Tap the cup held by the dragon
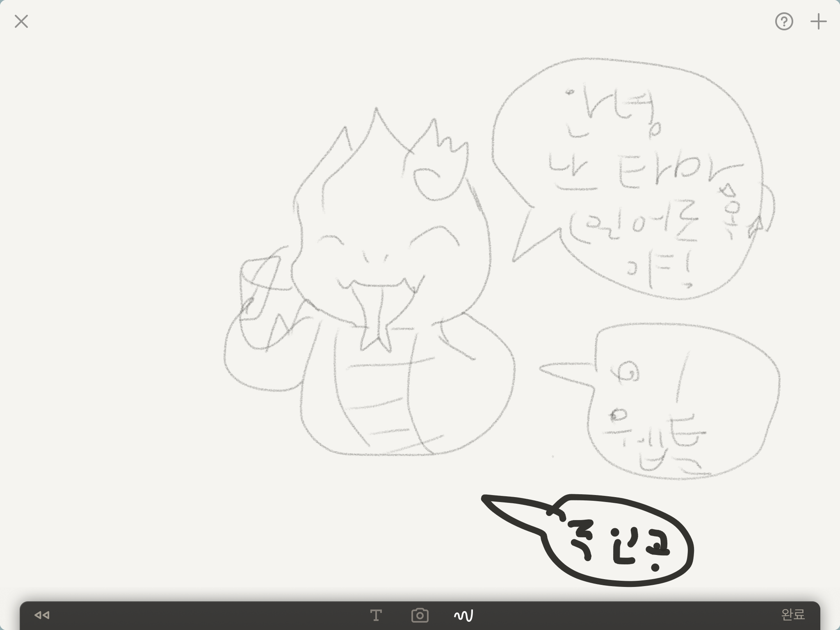Screen dimensions: 840x630 click(x=259, y=287)
